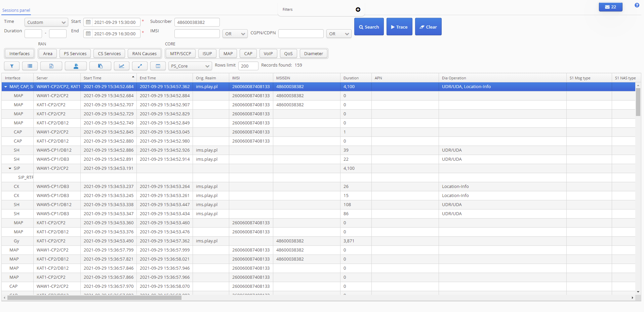Click the expand fullscreen arrows icon
The image size is (644, 312).
(x=140, y=66)
